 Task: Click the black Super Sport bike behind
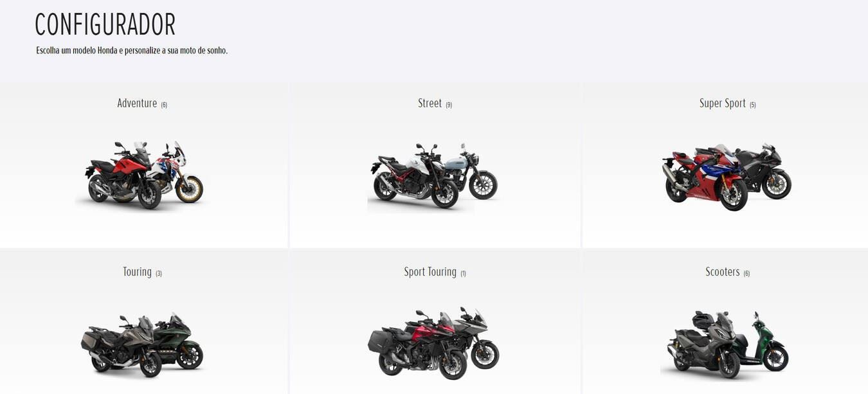point(765,172)
